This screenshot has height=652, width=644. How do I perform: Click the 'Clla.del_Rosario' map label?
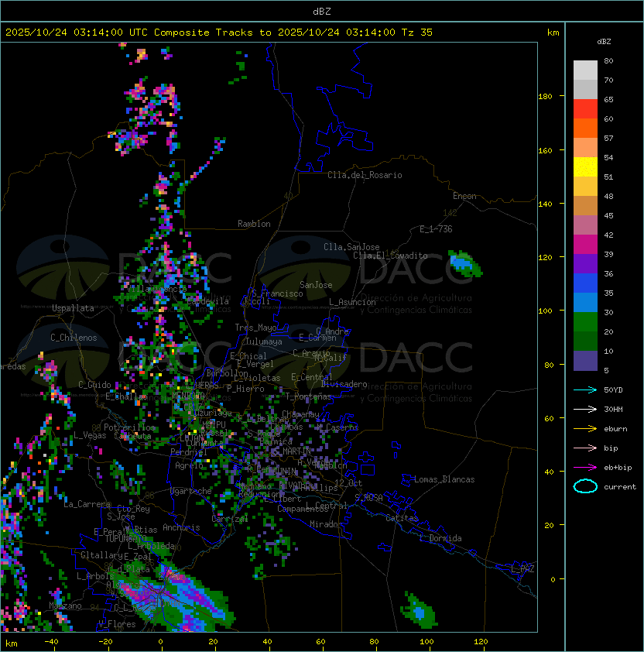click(365, 175)
